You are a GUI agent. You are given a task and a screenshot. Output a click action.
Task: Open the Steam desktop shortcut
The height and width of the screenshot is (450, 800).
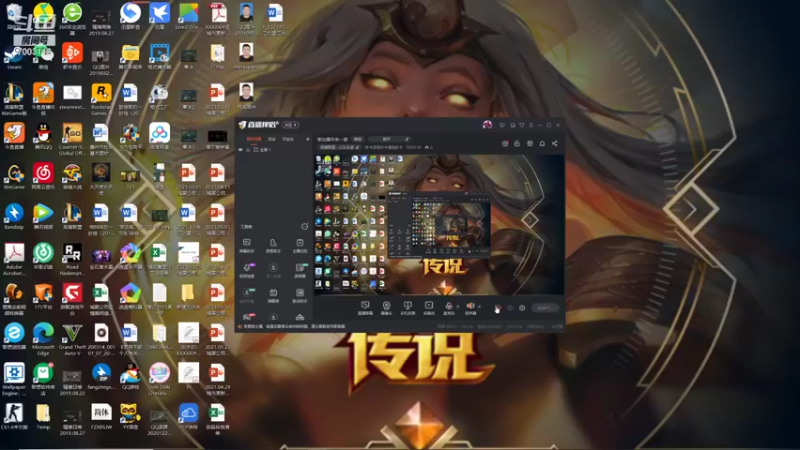14,57
